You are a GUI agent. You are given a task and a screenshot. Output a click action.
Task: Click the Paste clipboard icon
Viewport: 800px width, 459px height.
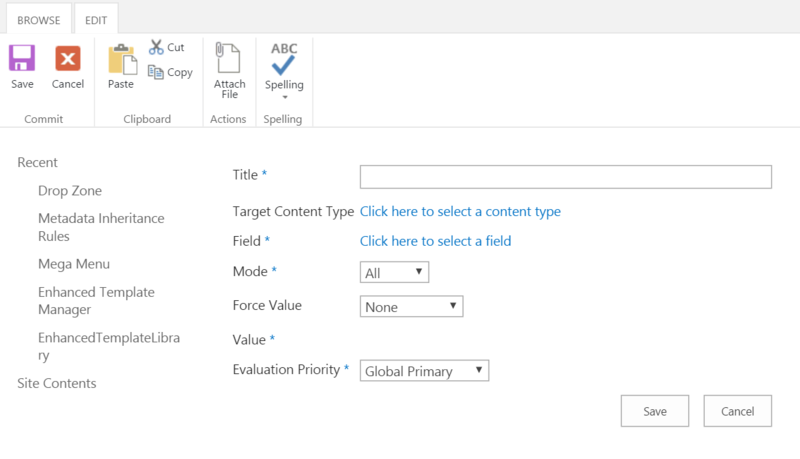tap(121, 60)
